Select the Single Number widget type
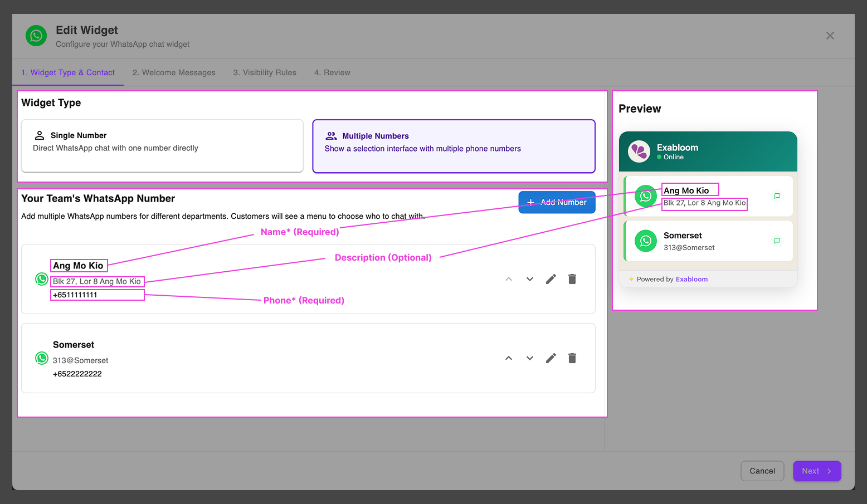This screenshot has height=504, width=867. [x=162, y=146]
